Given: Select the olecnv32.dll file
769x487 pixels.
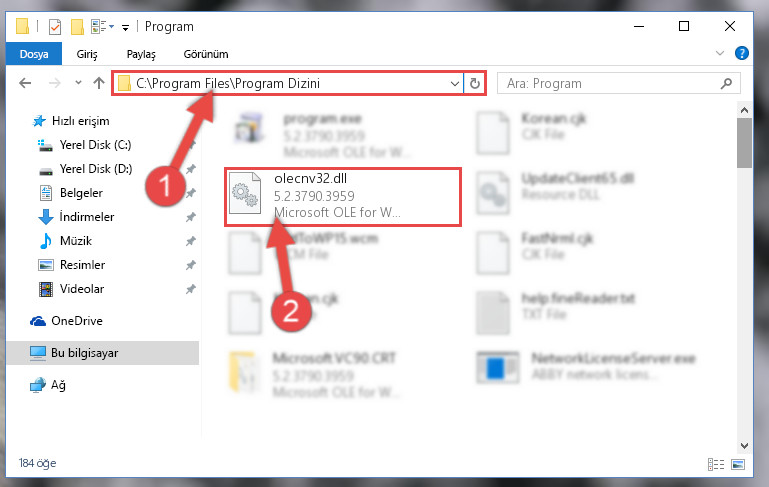Looking at the screenshot, I should [342, 197].
